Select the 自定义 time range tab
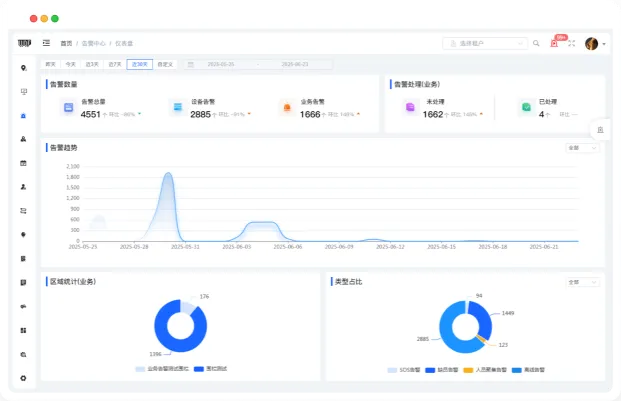This screenshot has height=401, width=621. click(165, 64)
